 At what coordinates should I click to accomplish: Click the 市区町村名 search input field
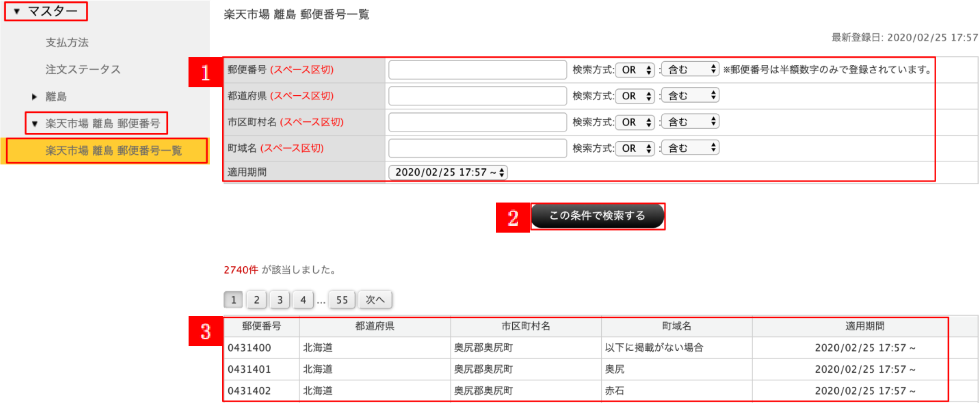pyautogui.click(x=477, y=122)
